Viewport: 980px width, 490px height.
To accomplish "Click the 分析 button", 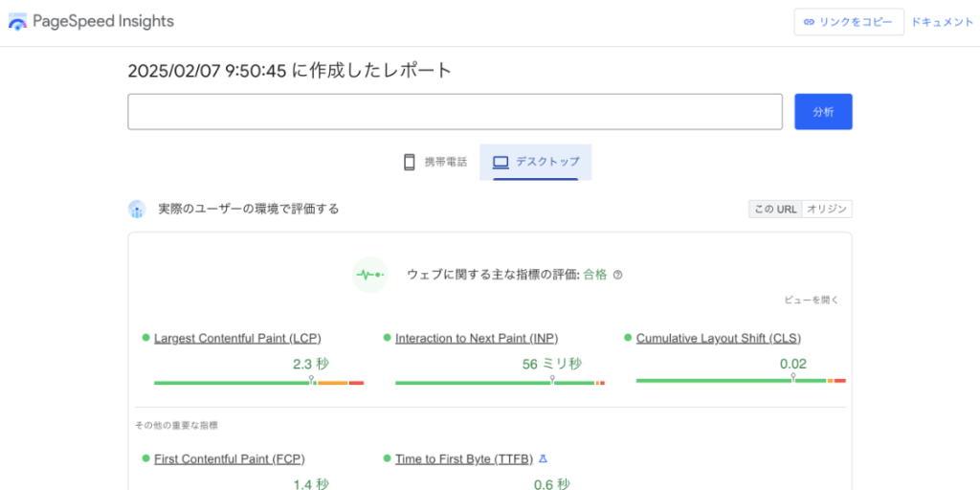I will (x=823, y=112).
